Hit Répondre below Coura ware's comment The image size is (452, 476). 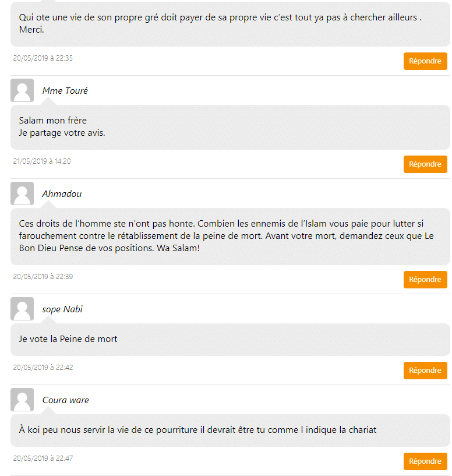point(425,461)
